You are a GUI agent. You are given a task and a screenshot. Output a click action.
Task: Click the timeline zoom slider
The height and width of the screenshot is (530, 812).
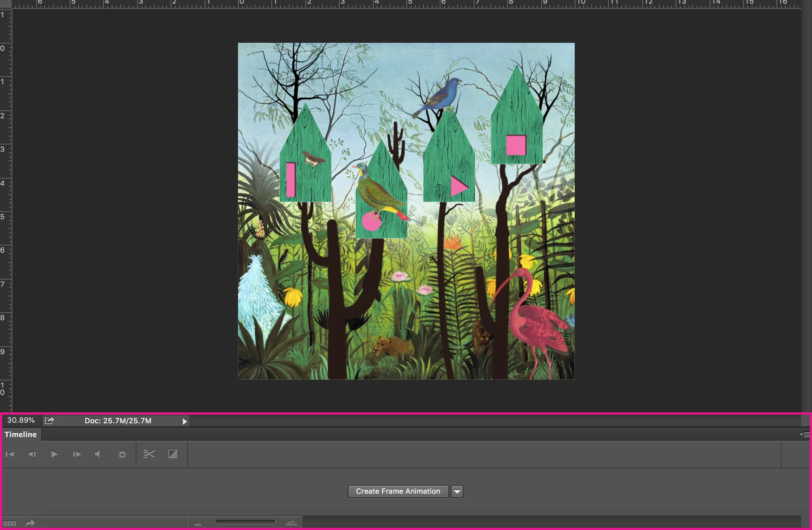tap(245, 522)
